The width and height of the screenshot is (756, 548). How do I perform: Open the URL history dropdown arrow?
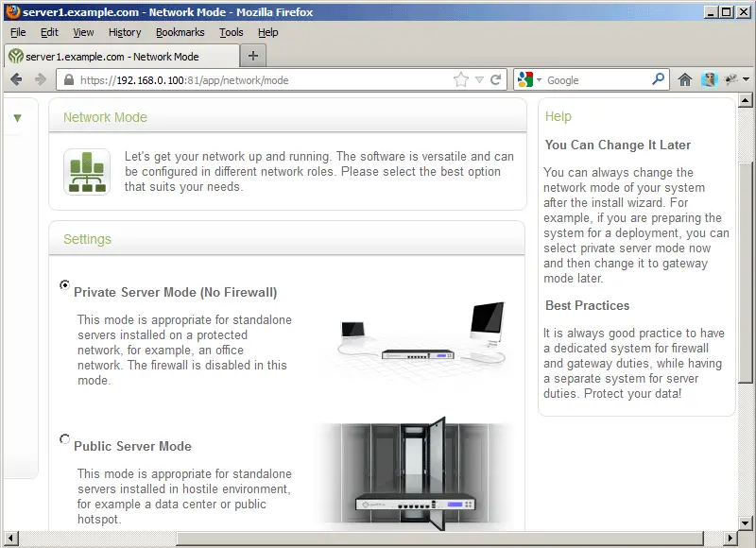479,80
